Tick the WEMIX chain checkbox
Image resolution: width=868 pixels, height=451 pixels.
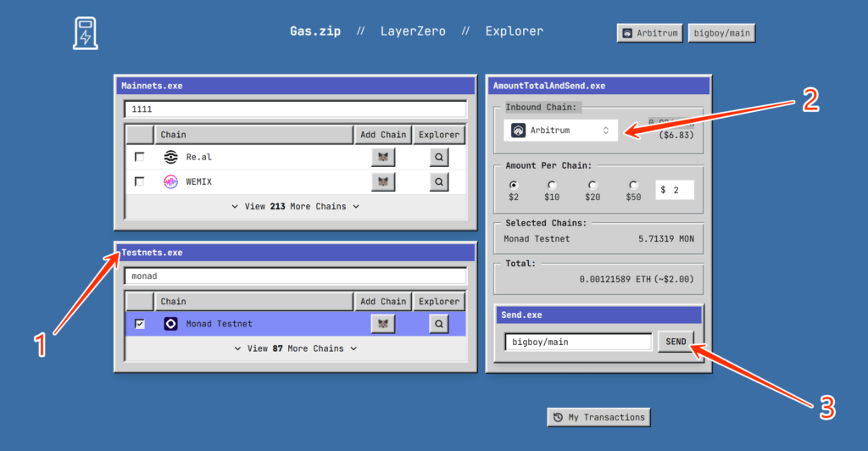tap(140, 181)
